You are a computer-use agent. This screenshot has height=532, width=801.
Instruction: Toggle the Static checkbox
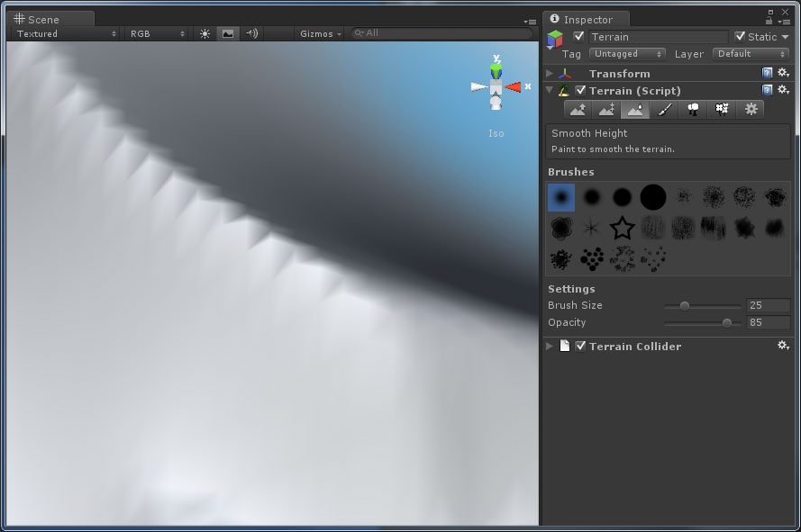pyautogui.click(x=740, y=36)
